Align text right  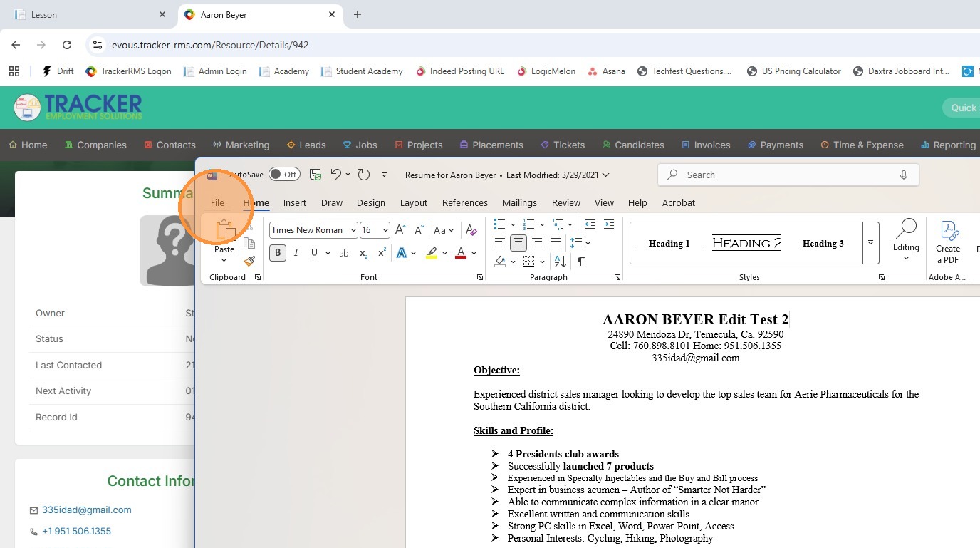[537, 243]
